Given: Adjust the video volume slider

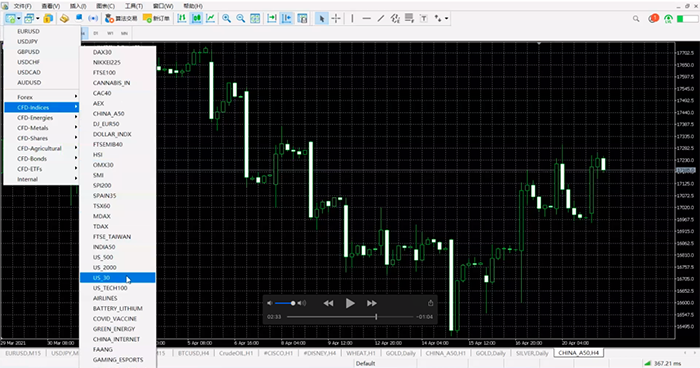Looking at the screenshot, I should [x=284, y=303].
